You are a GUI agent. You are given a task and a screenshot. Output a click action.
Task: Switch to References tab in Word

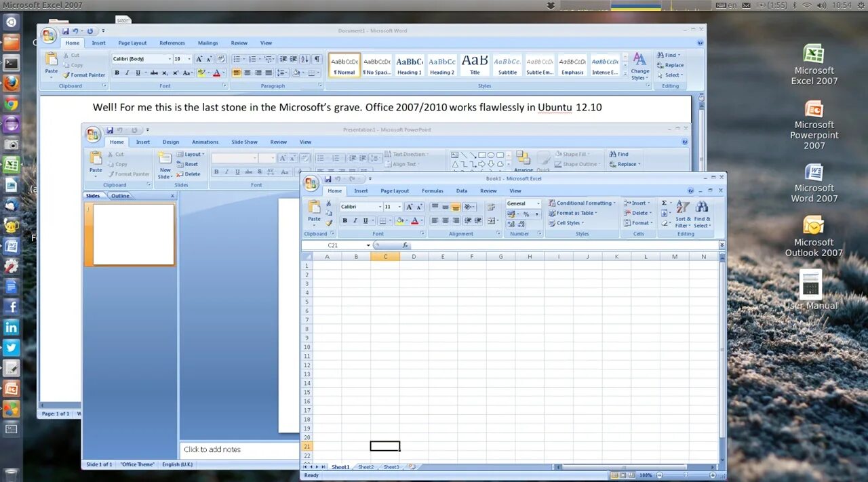[x=172, y=43]
